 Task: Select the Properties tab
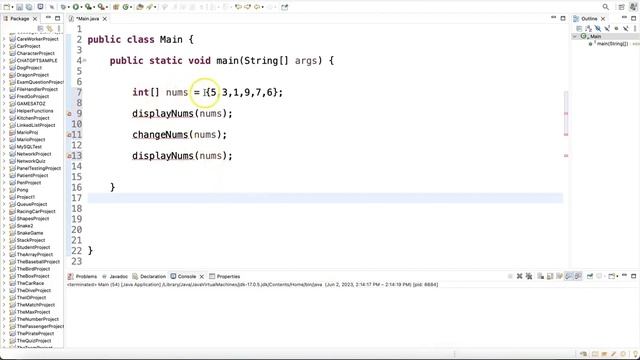click(x=224, y=276)
